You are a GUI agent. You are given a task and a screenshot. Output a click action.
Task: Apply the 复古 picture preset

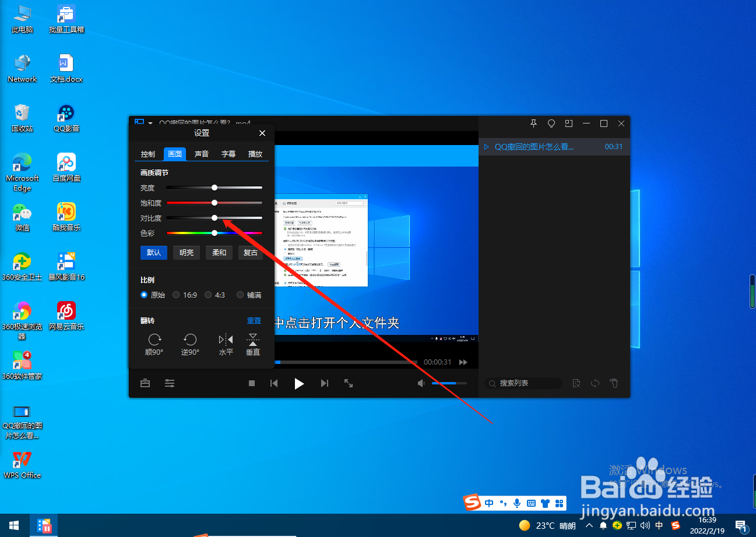click(x=251, y=253)
